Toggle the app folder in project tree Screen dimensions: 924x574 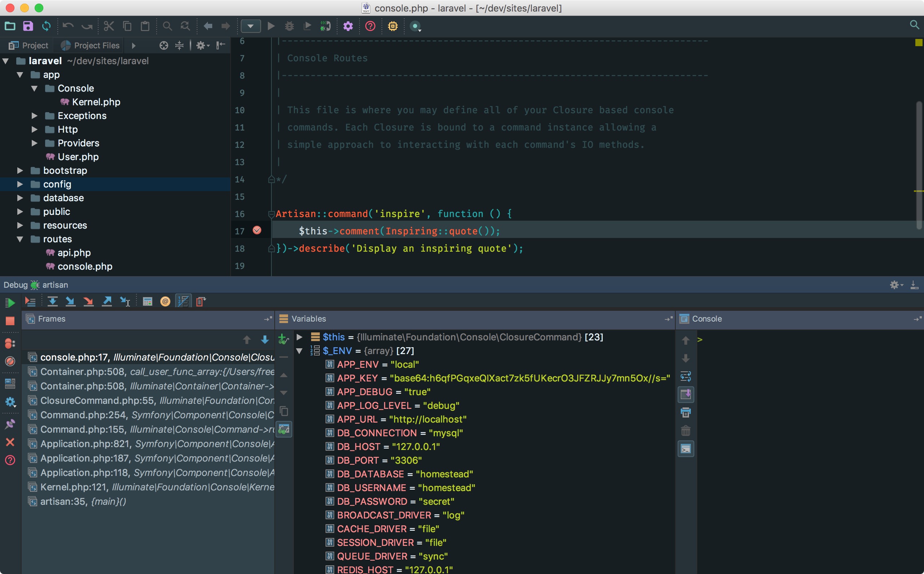click(21, 74)
